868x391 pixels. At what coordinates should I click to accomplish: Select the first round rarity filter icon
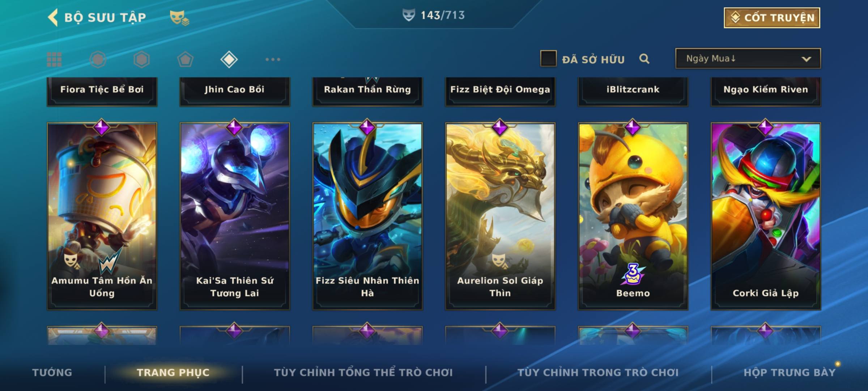click(98, 59)
